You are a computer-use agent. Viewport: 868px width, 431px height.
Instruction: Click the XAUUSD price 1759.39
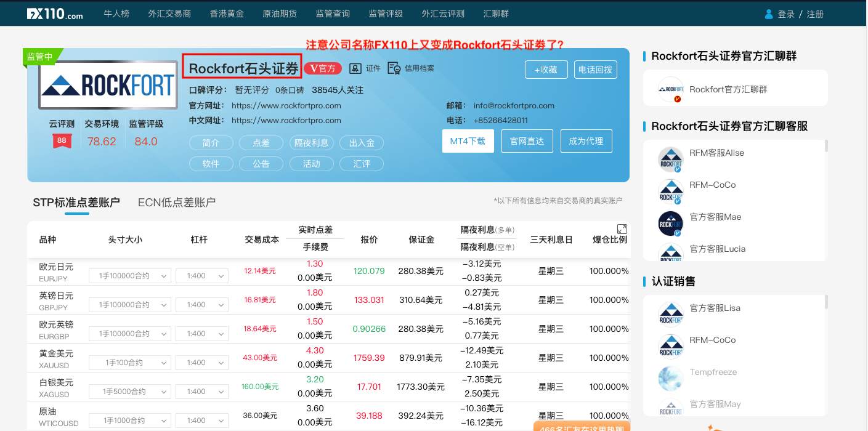(369, 358)
